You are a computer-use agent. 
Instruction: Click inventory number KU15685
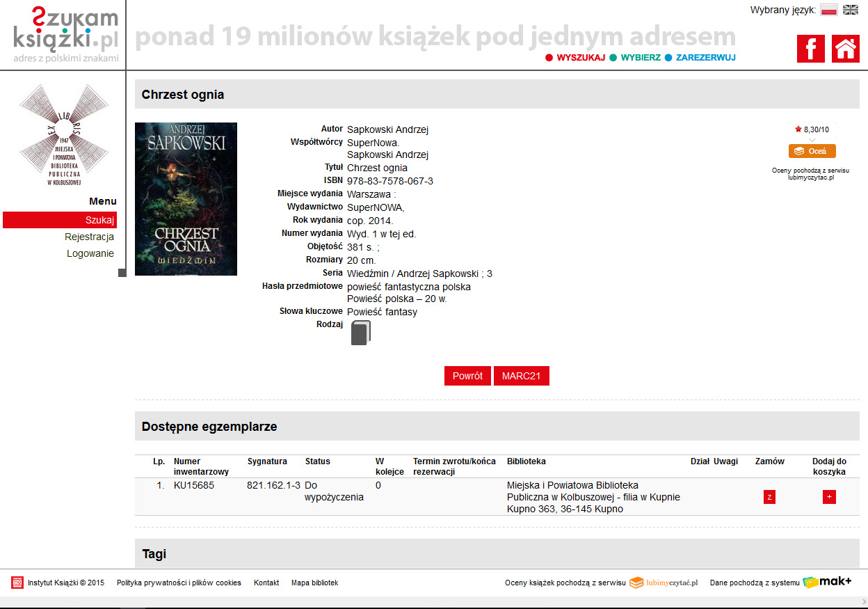point(194,485)
